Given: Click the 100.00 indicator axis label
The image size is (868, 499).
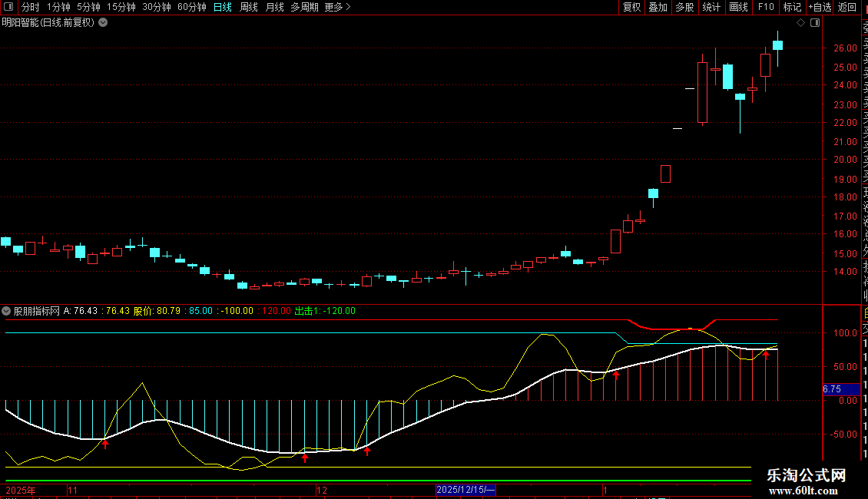Looking at the screenshot, I should coord(845,333).
